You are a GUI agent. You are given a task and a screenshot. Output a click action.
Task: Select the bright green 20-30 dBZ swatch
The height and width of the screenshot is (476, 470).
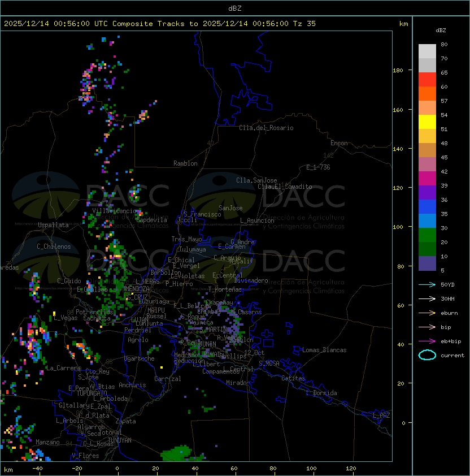[427, 235]
